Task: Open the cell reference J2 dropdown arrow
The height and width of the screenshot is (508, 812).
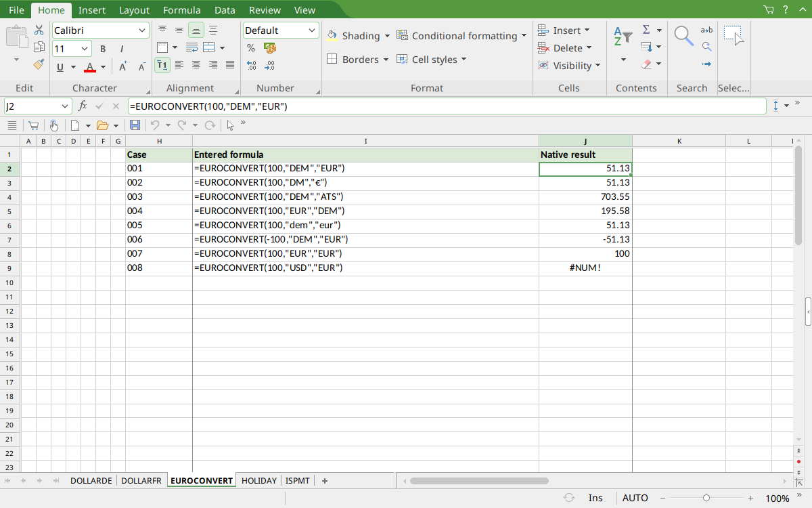Action: click(65, 106)
